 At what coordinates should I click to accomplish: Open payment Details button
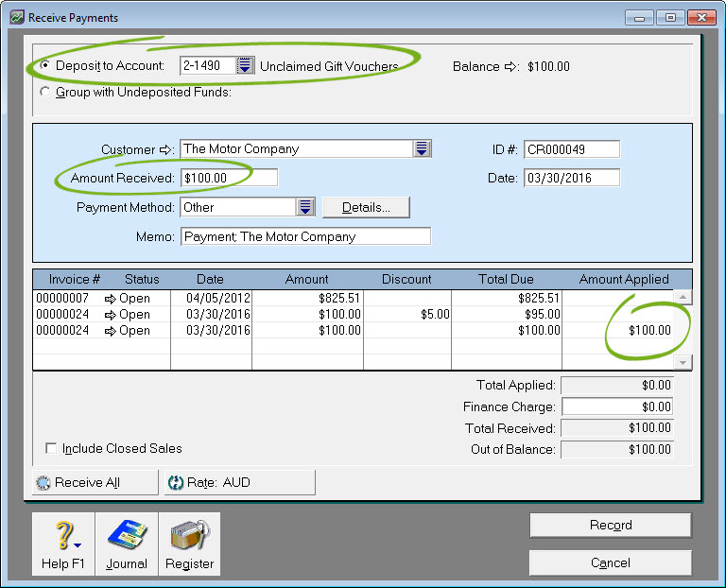[366, 207]
